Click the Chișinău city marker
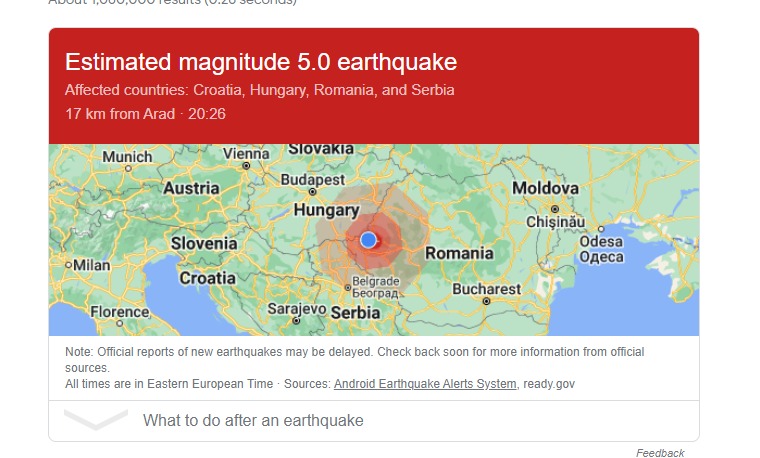760x458 pixels. (x=555, y=209)
